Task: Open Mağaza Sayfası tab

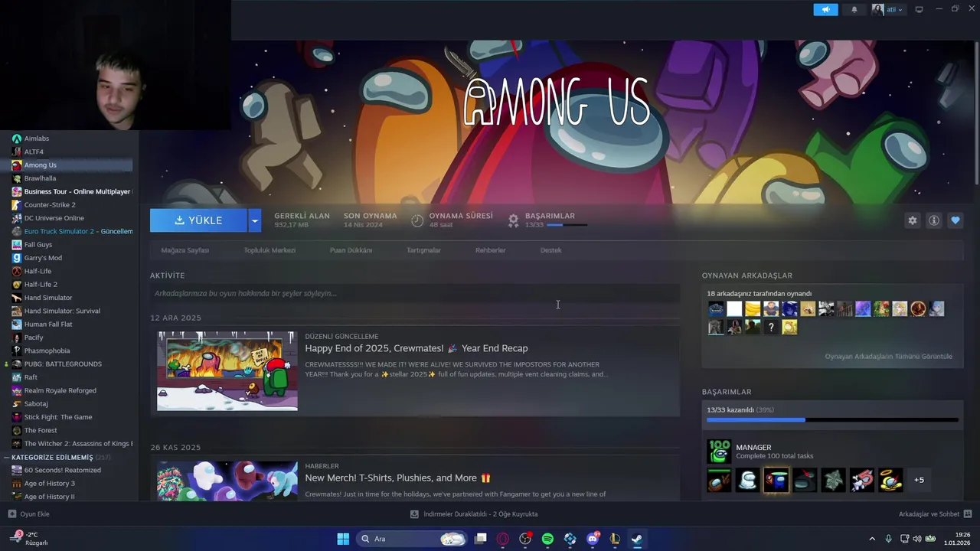Action: click(185, 250)
